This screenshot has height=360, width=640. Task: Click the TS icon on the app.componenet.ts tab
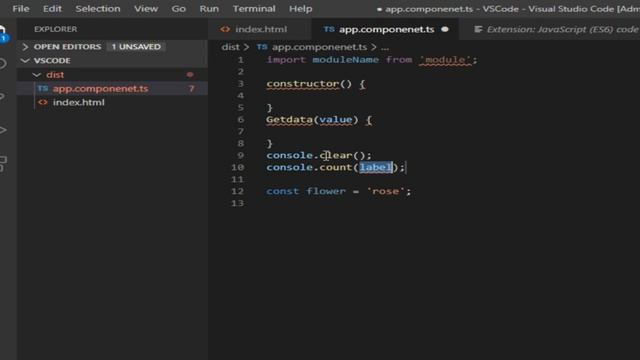329,29
